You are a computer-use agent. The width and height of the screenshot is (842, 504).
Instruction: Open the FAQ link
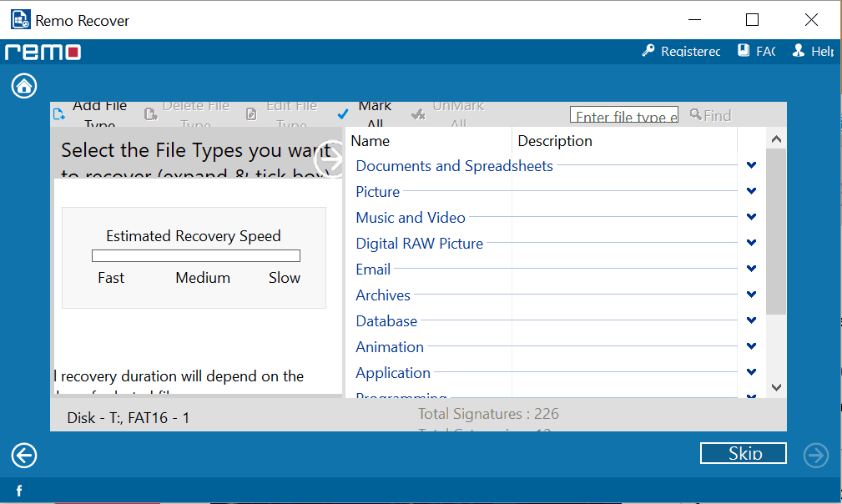(766, 52)
